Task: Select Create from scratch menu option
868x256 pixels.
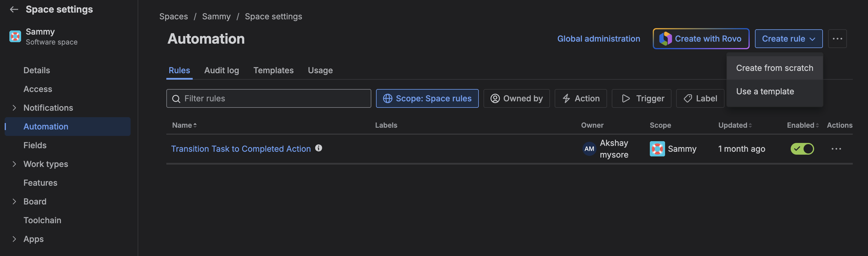Action: pos(774,68)
